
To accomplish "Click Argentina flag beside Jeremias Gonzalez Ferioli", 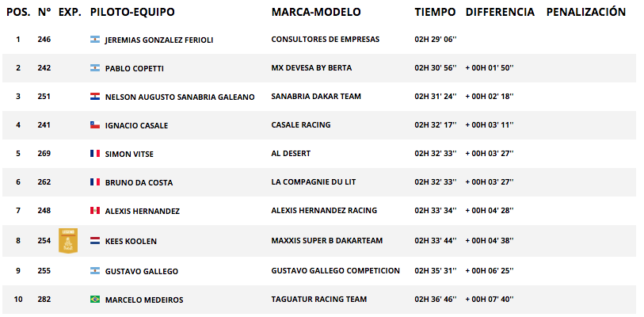I will pyautogui.click(x=95, y=40).
